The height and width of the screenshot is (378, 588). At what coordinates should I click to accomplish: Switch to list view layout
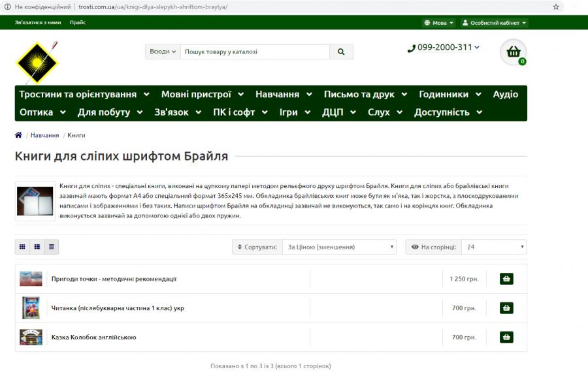pos(37,247)
